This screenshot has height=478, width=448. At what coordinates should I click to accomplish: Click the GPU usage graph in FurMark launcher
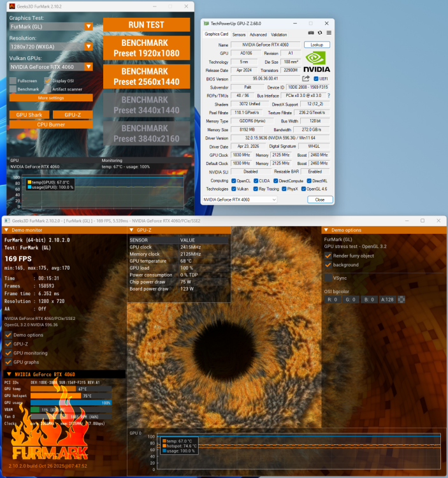pos(103,192)
